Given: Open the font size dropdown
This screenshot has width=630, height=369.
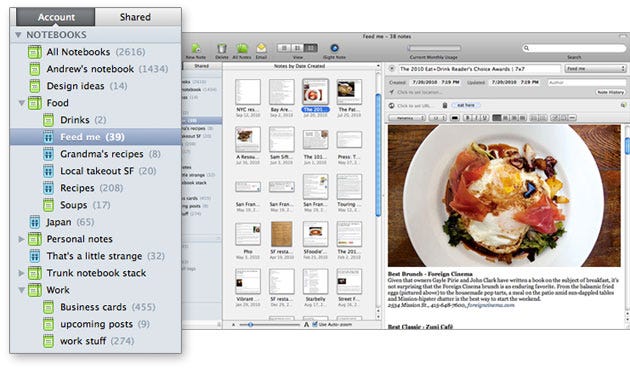Looking at the screenshot, I should (x=438, y=118).
